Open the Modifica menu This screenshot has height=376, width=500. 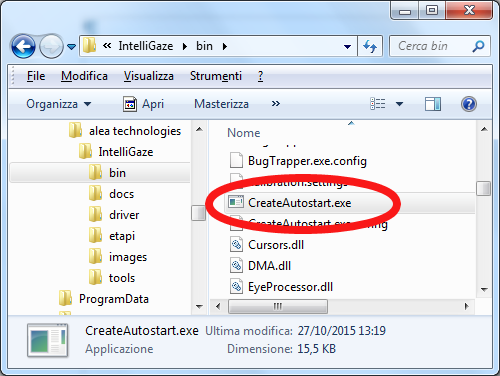[84, 76]
